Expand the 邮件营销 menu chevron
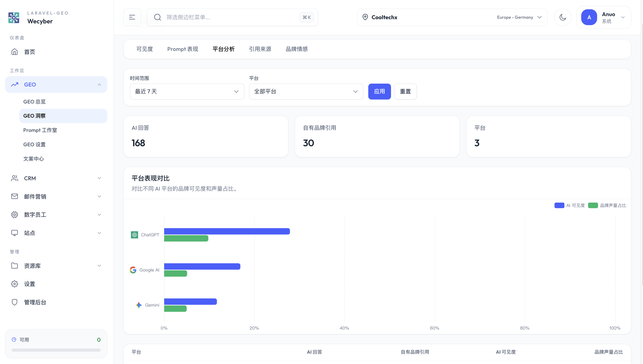Viewport: 643px width, 364px height. [99, 197]
